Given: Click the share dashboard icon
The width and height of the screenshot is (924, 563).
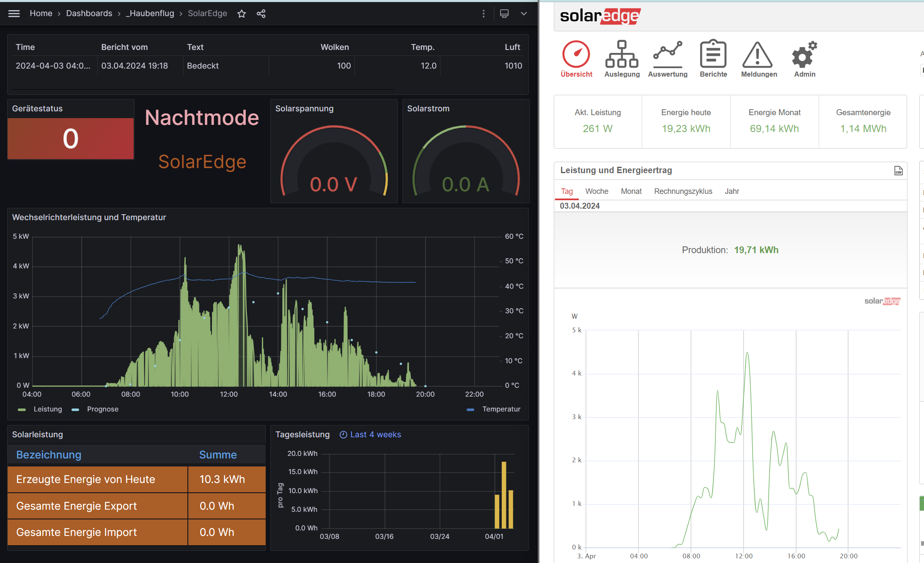Looking at the screenshot, I should pos(261,14).
